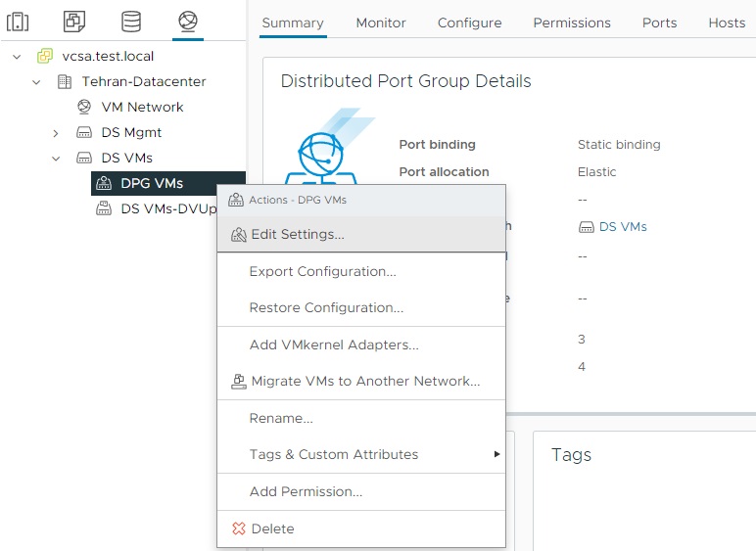The image size is (756, 551).
Task: Open the Permissions tab
Action: pyautogui.click(x=572, y=23)
